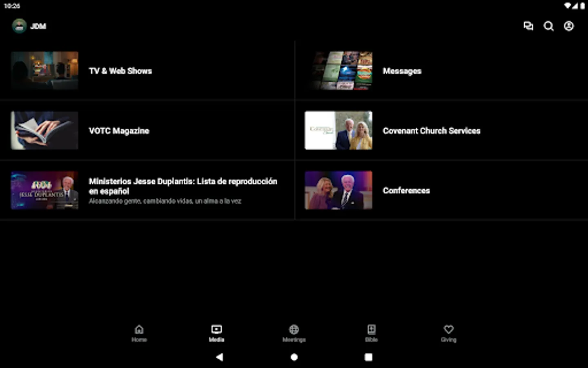The width and height of the screenshot is (588, 368).
Task: Select the Covenant Church Services title
Action: point(432,131)
